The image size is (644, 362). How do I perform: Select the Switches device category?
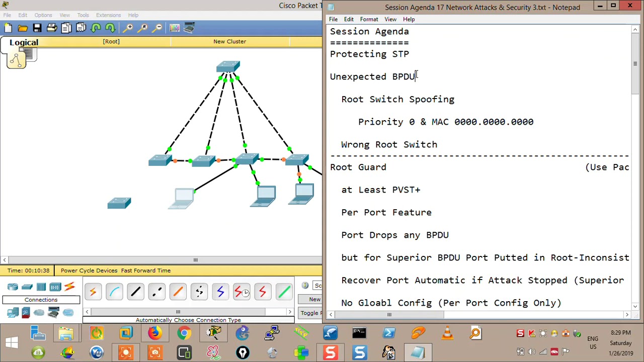point(27,287)
